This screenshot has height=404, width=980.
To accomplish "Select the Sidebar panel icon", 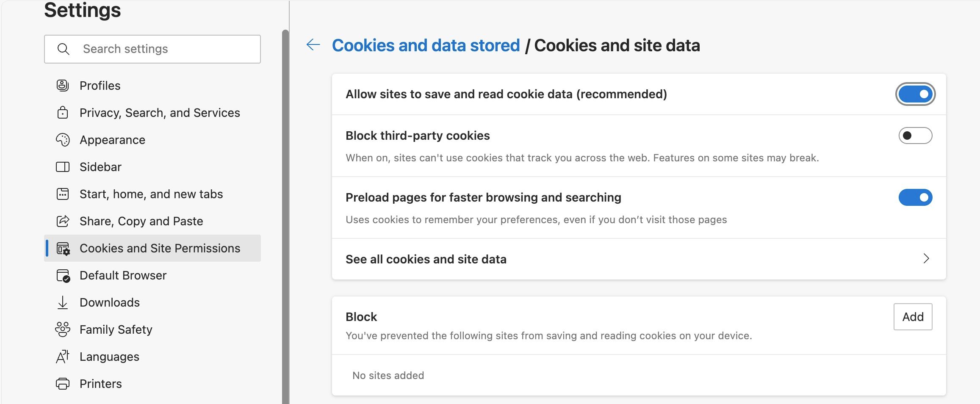I will (63, 166).
